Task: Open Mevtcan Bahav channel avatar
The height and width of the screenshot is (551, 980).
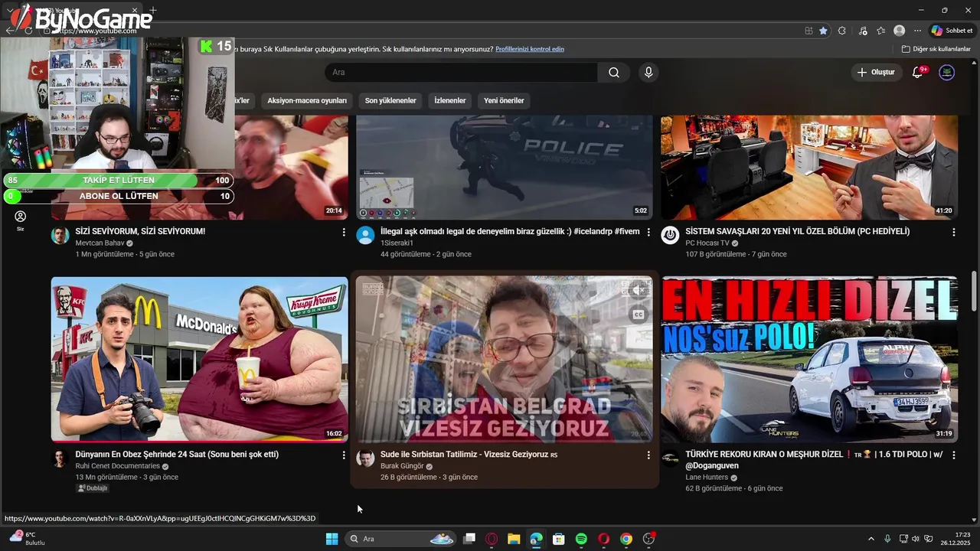Action: [60, 236]
